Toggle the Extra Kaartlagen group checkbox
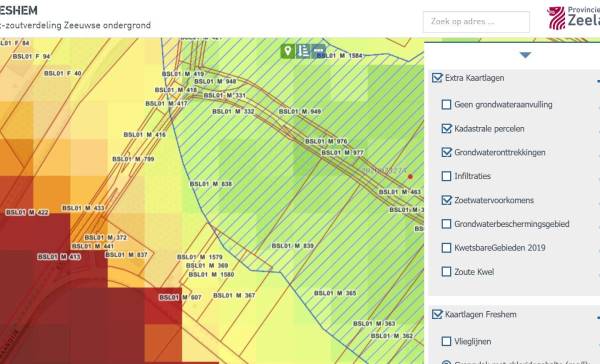Screen dimensions: 600x364 [437, 78]
